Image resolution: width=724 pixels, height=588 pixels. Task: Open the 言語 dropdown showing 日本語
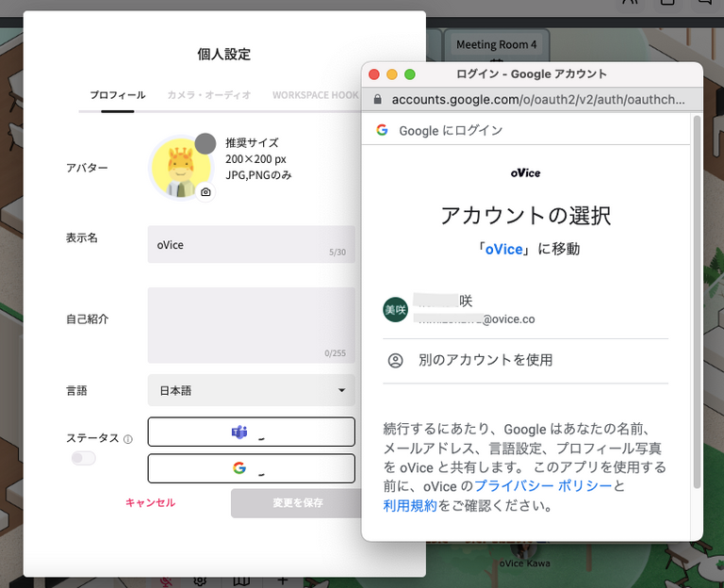pyautogui.click(x=251, y=390)
